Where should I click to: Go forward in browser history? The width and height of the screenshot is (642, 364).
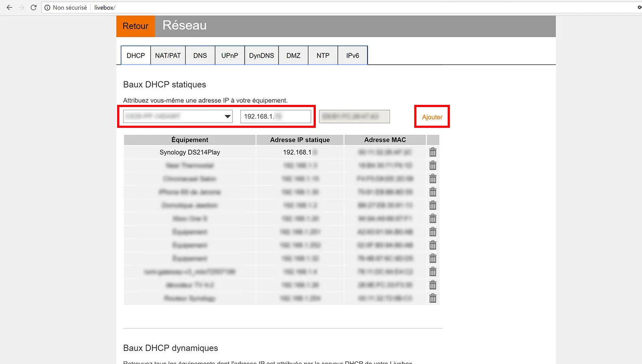pyautogui.click(x=21, y=7)
